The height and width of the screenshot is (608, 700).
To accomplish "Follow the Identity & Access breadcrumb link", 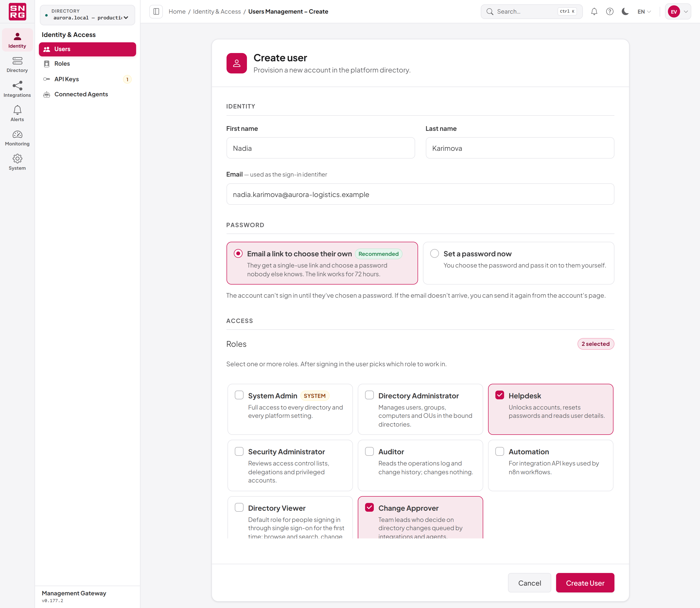I will pos(217,11).
